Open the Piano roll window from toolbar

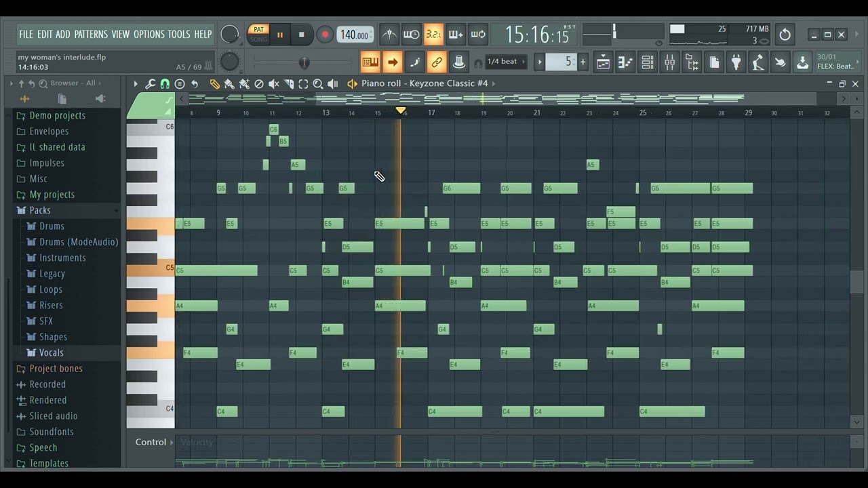(x=625, y=63)
